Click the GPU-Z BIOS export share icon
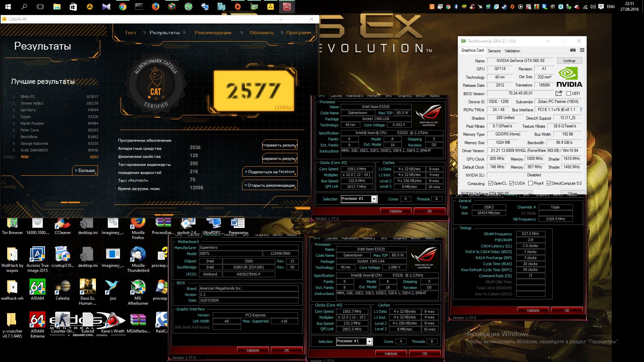644x362 pixels. click(559, 93)
